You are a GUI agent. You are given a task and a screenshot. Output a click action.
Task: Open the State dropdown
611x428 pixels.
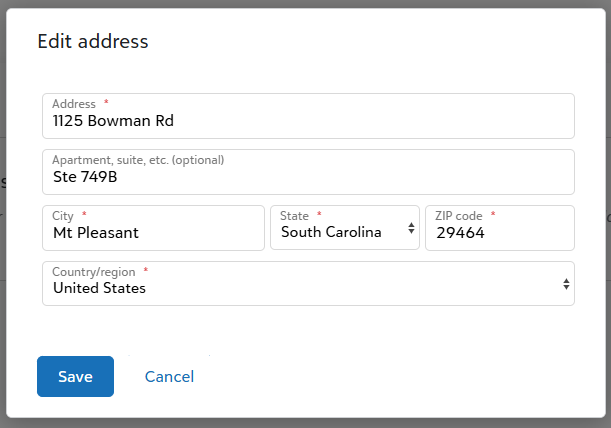click(345, 228)
